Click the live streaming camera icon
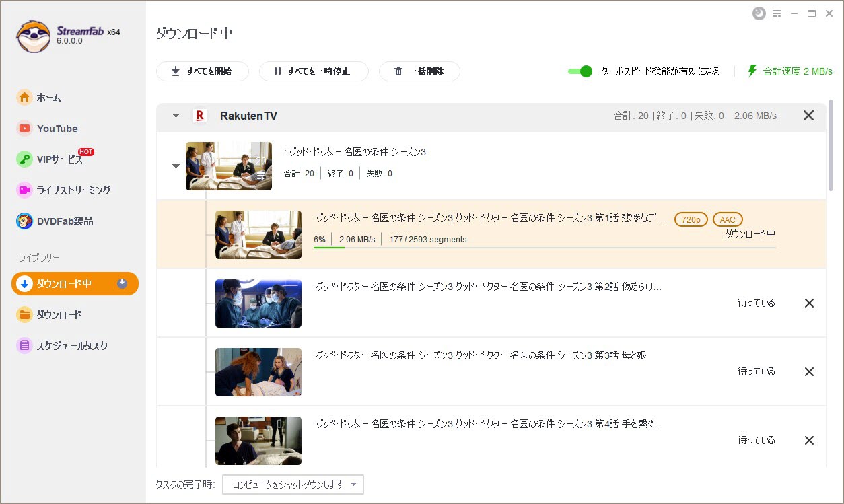 tap(24, 190)
